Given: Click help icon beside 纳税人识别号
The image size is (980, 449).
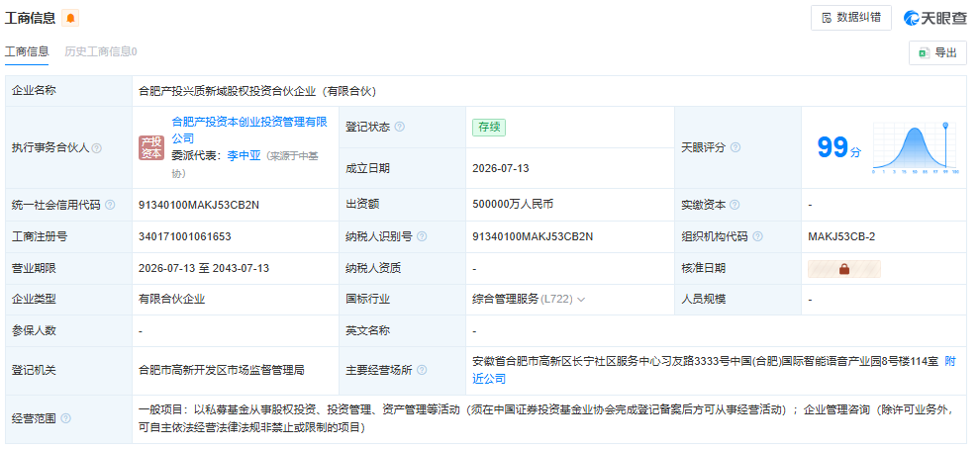Looking at the screenshot, I should [422, 236].
